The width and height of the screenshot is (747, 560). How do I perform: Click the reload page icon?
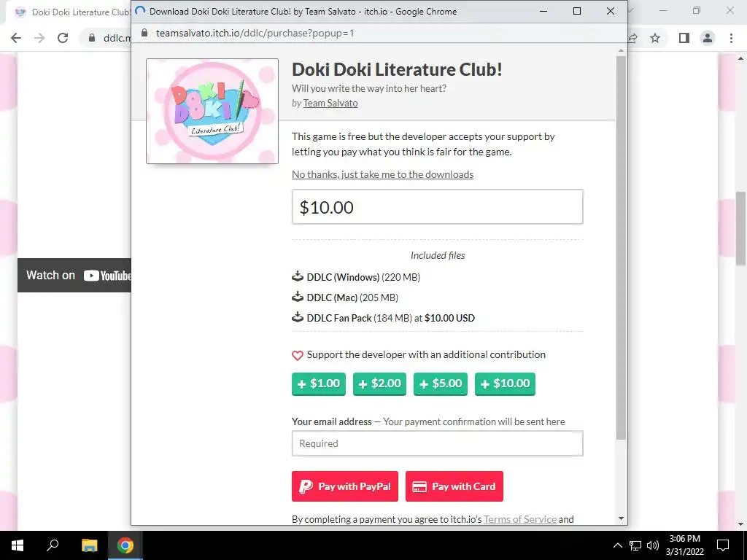coord(63,38)
